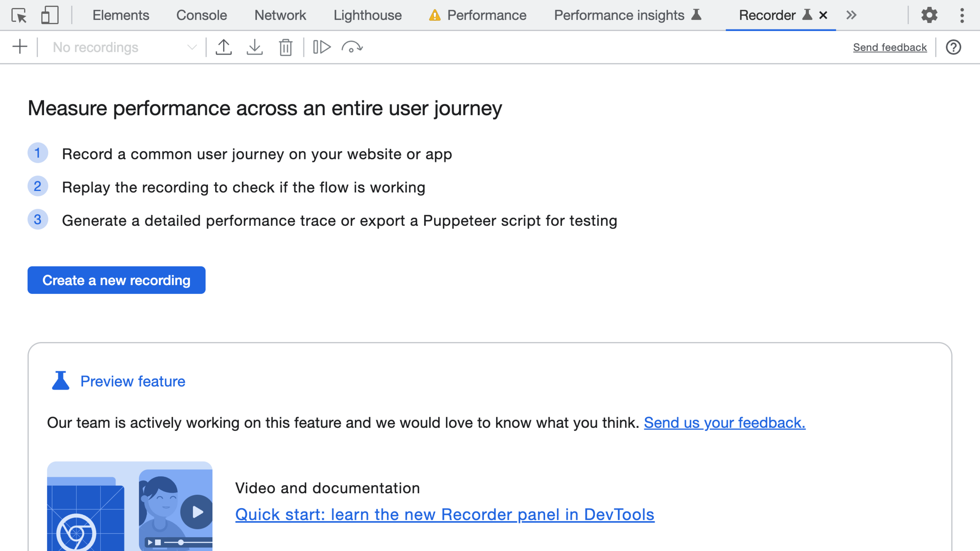Click the export recording download icon
The height and width of the screenshot is (551, 980).
pos(255,47)
